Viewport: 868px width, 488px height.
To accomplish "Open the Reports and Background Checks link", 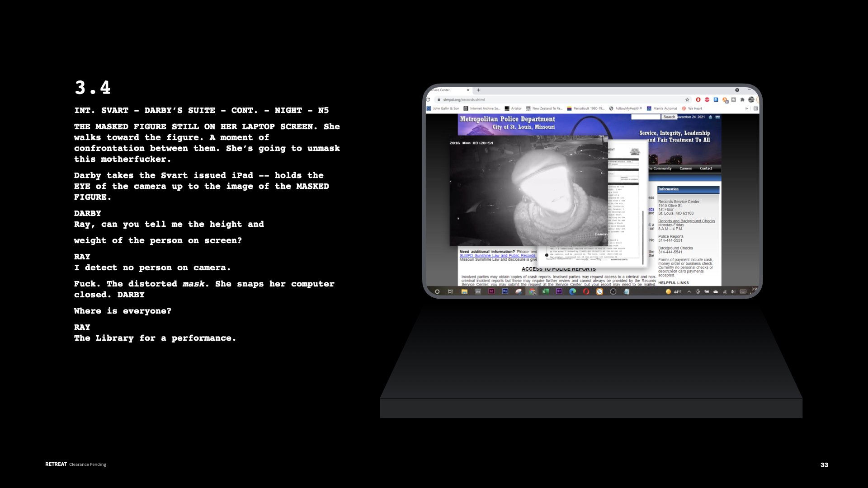I will (686, 221).
